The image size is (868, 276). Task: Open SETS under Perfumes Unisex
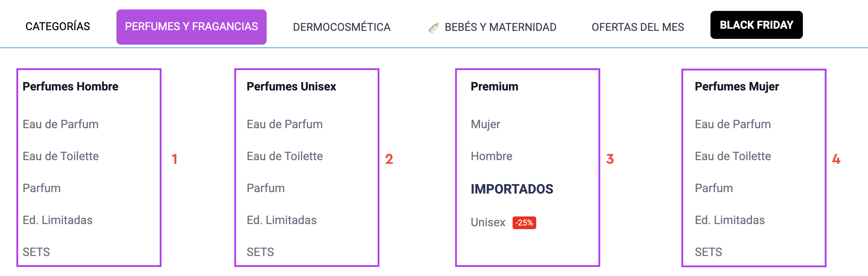point(260,252)
